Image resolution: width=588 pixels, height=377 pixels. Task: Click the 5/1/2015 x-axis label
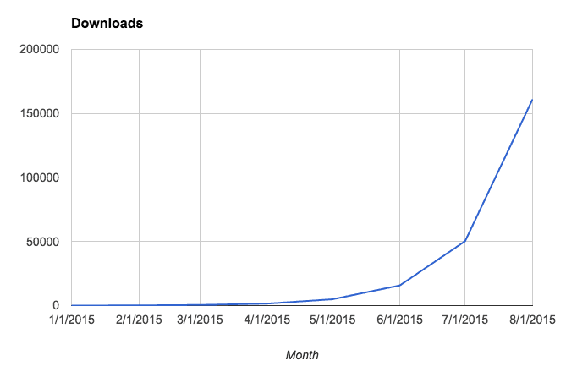coord(332,320)
